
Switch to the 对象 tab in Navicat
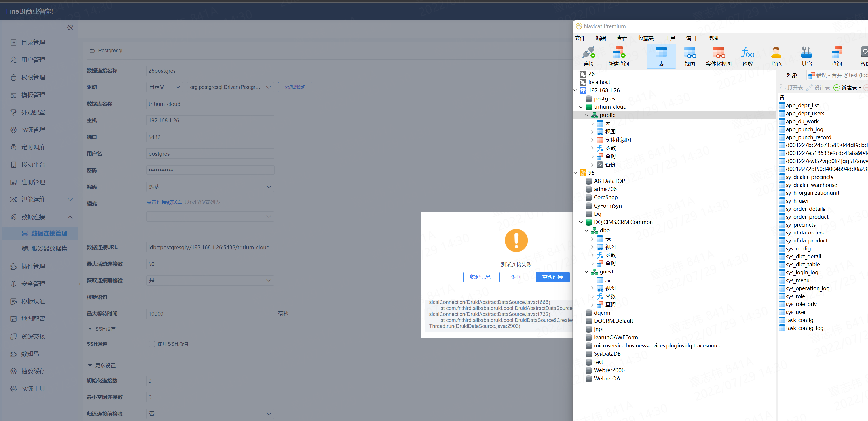click(x=792, y=75)
